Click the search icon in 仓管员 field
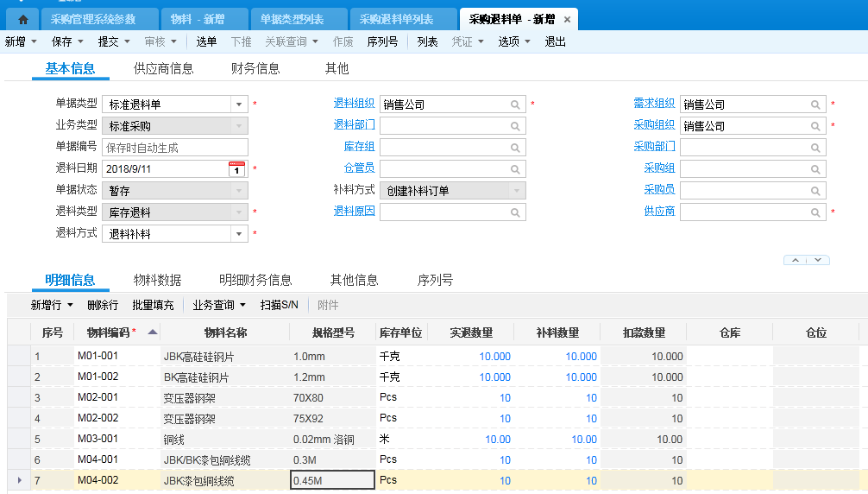 coord(516,169)
